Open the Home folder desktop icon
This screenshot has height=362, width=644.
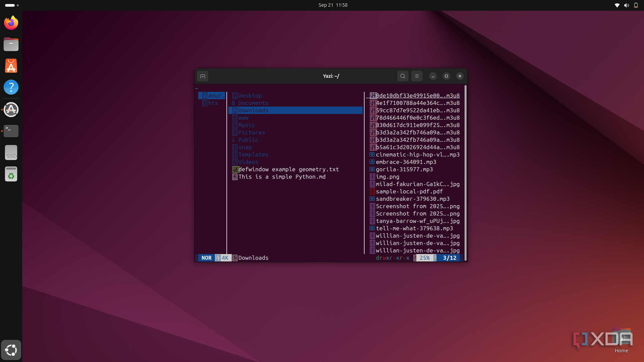point(621,340)
